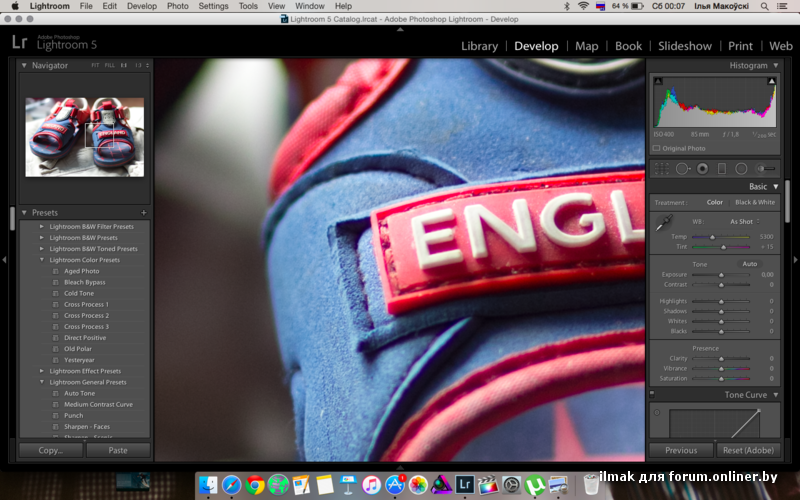Viewport: 800px width, 500px height.
Task: Select the Spot Removal tool
Action: (683, 168)
